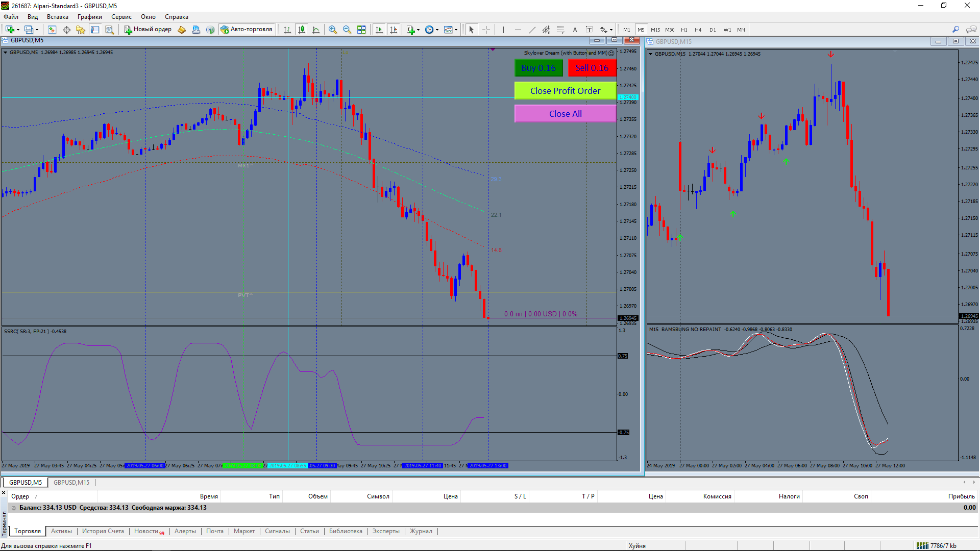This screenshot has width=980, height=551.
Task: Click the green Buy 0.16 button
Action: point(538,68)
